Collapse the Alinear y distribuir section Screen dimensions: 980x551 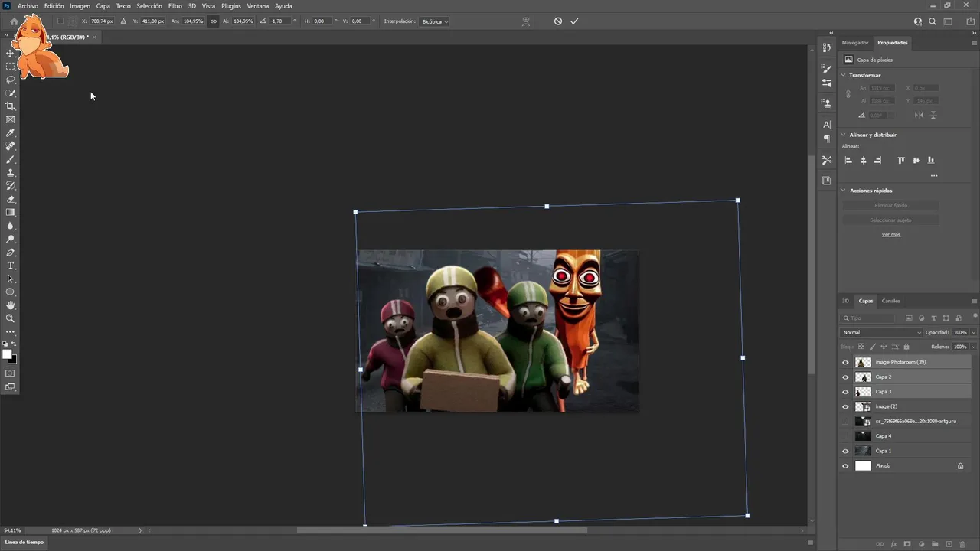click(x=844, y=135)
